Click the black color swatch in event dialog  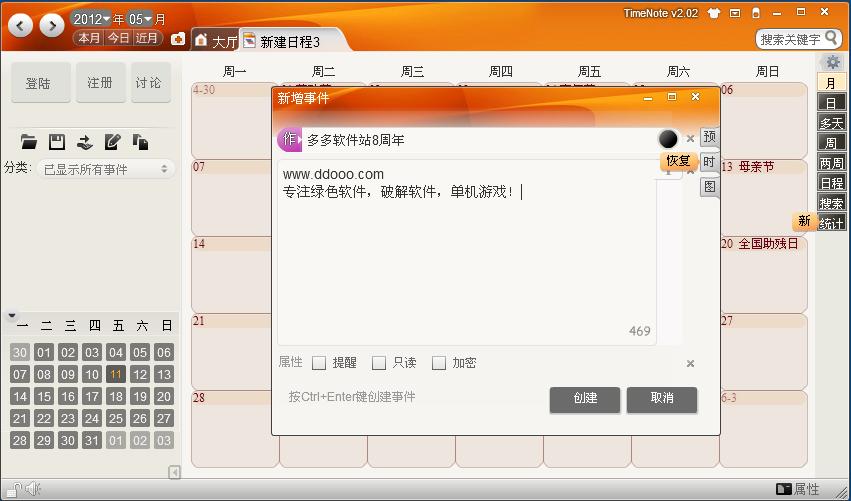click(668, 139)
